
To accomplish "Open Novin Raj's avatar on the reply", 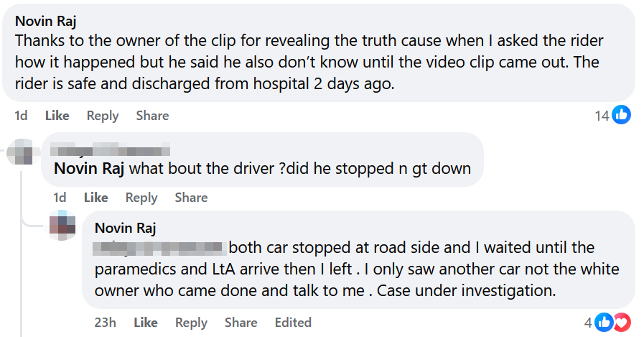I will pos(62,226).
